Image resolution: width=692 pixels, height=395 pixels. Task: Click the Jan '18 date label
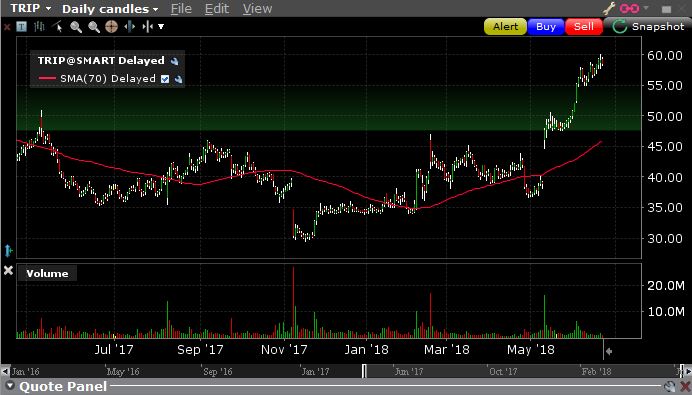(366, 350)
